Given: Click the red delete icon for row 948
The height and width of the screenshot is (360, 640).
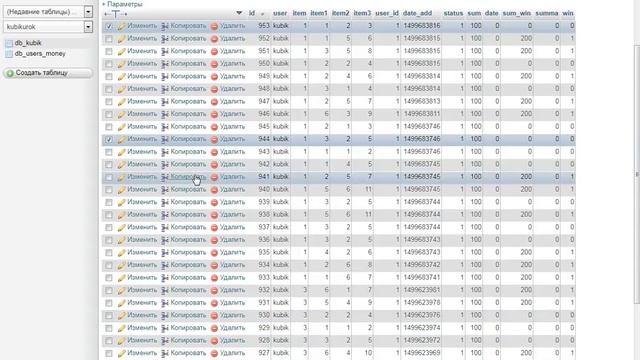Looking at the screenshot, I should pos(214,89).
